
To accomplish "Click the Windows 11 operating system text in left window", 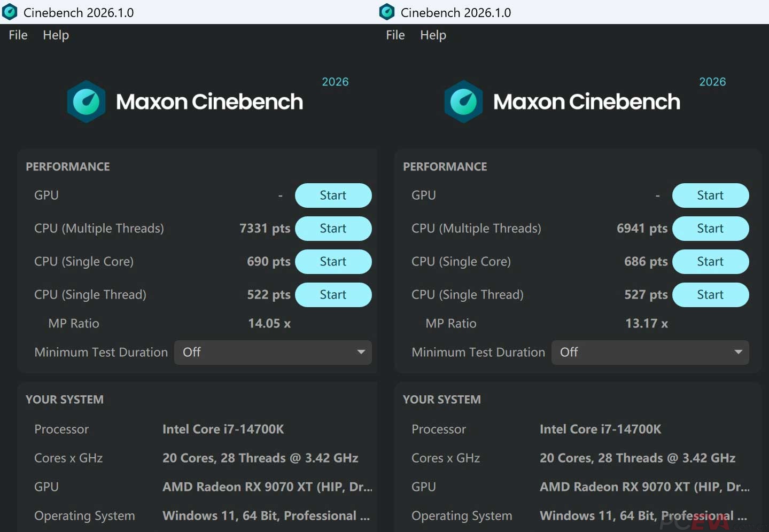I will (266, 516).
